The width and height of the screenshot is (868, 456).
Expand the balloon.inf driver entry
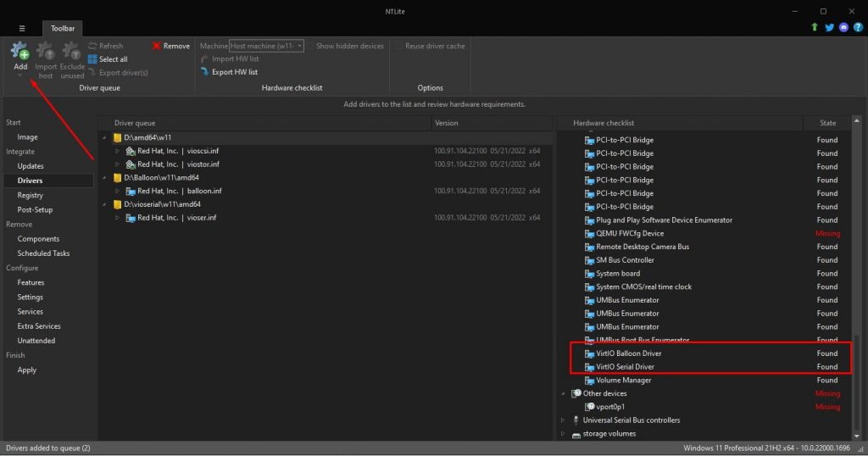118,191
